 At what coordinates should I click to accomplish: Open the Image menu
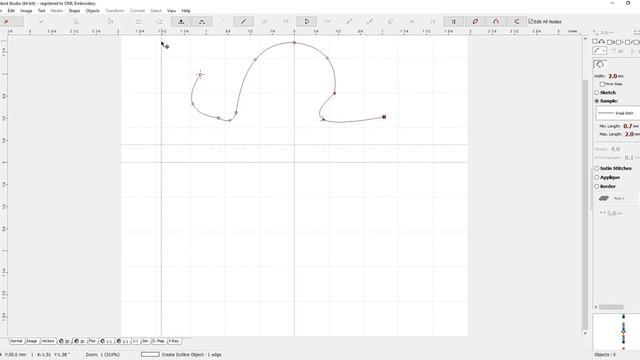pos(26,11)
